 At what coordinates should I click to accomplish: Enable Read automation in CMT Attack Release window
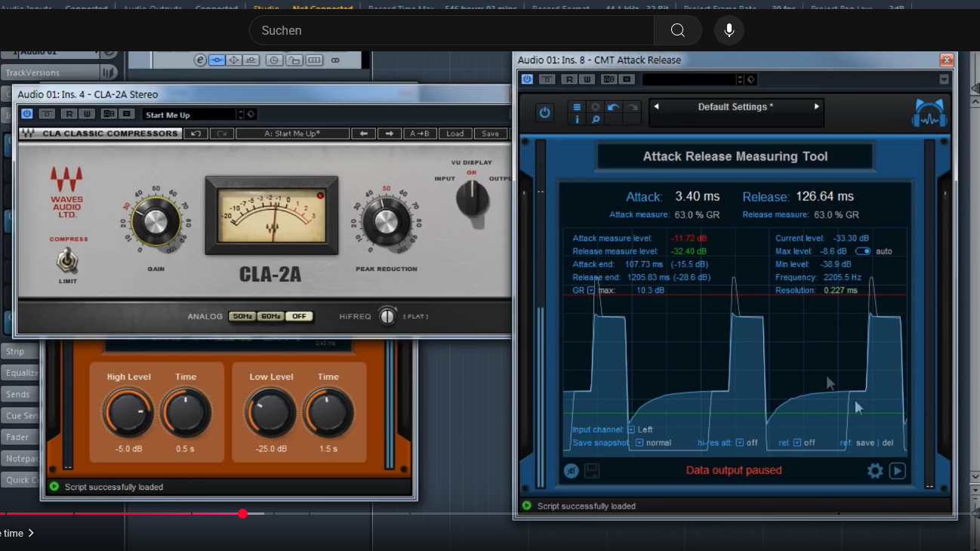pyautogui.click(x=569, y=79)
